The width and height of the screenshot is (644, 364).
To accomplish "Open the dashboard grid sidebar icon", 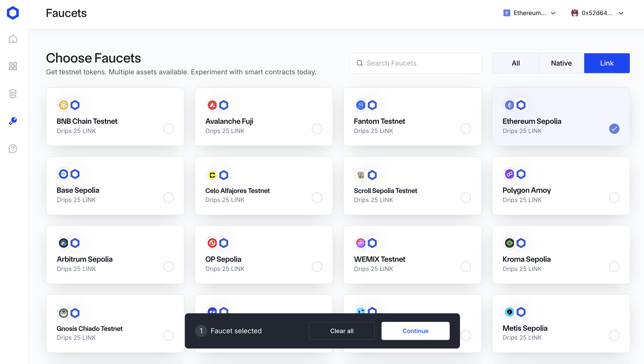I will [13, 66].
